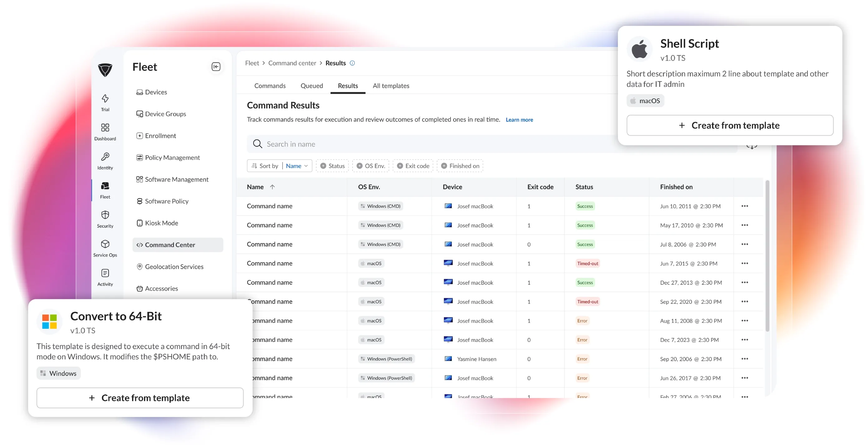
Task: Open row menu for Sep 22, 2020 result
Action: pos(744,301)
